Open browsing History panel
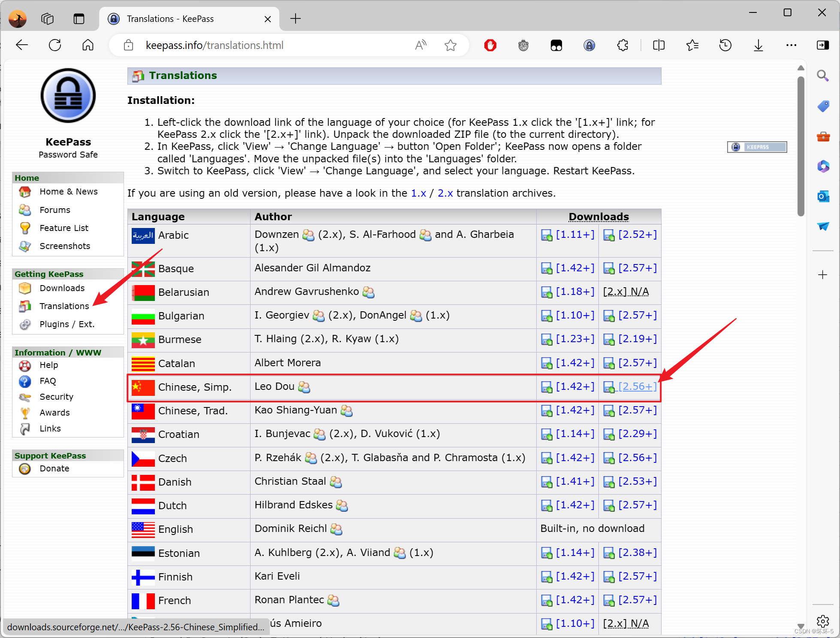 point(725,45)
